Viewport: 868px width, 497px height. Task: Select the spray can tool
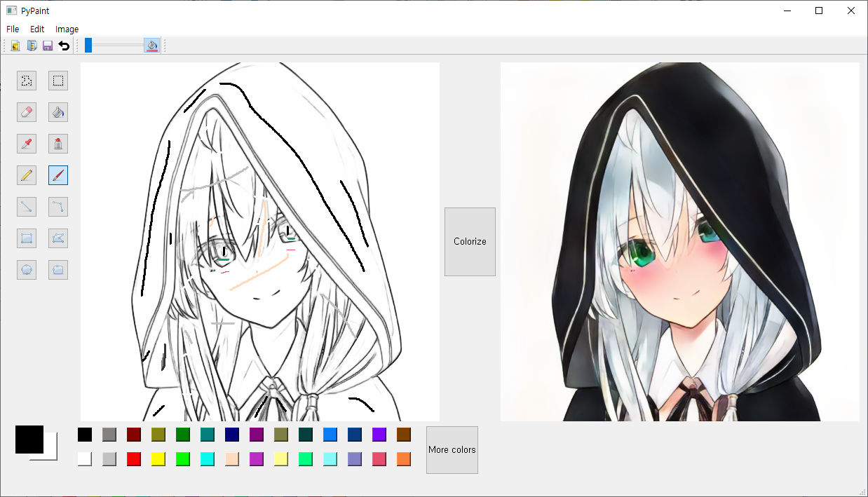click(58, 144)
